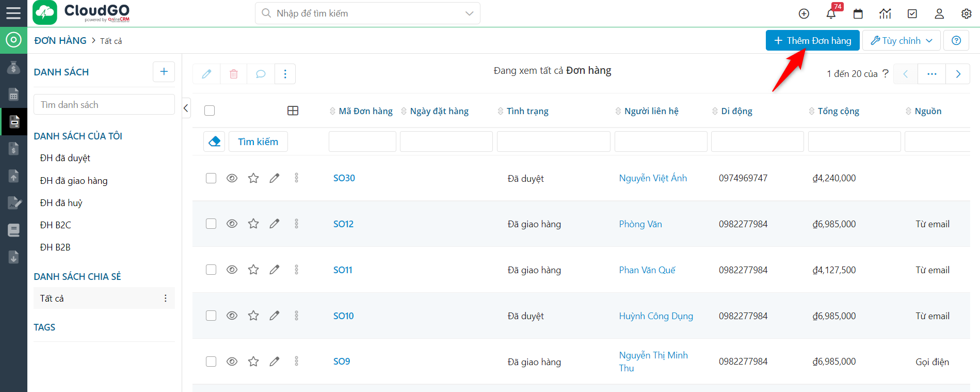980x392 pixels.
Task: Click the quick create plus circle icon
Action: [x=804, y=14]
